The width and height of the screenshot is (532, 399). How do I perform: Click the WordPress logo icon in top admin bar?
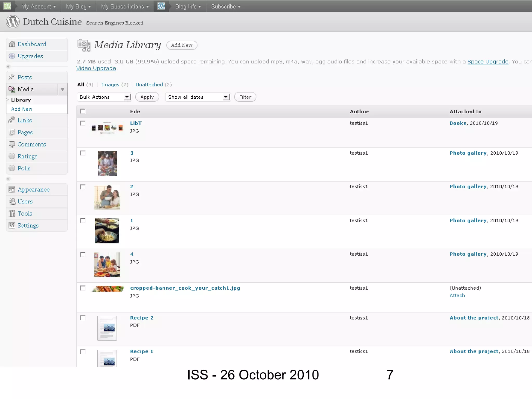pyautogui.click(x=161, y=6)
